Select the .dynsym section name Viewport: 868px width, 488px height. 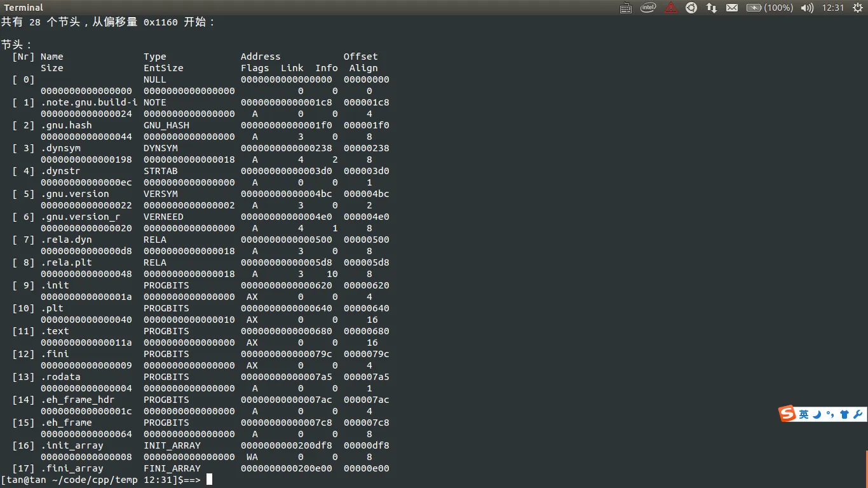pyautogui.click(x=60, y=148)
